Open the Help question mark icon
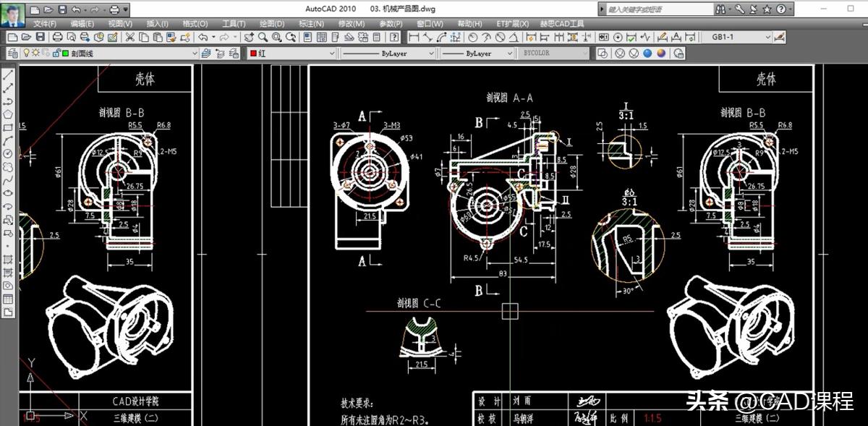 [x=394, y=37]
